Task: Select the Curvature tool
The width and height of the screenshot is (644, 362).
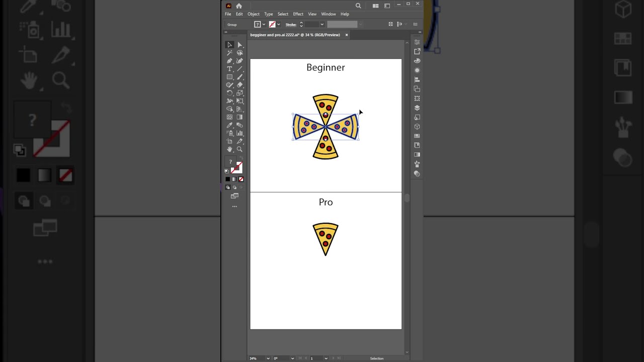Action: (x=239, y=61)
